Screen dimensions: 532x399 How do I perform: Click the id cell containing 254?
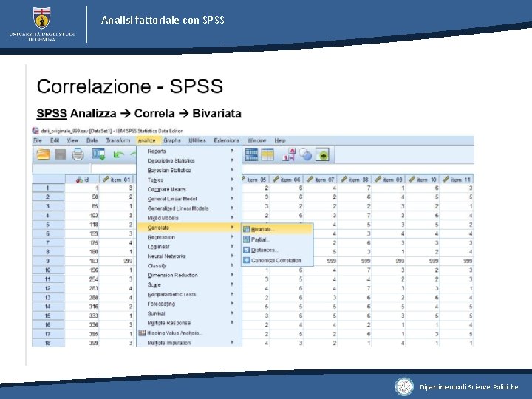click(82, 279)
